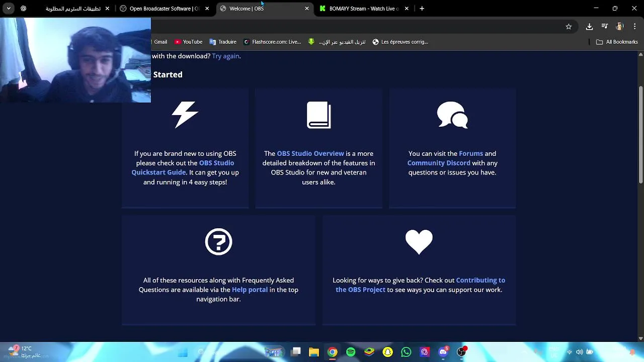The height and width of the screenshot is (362, 644).
Task: Switch to the Open Broadcaster Software tab
Action: [x=165, y=9]
